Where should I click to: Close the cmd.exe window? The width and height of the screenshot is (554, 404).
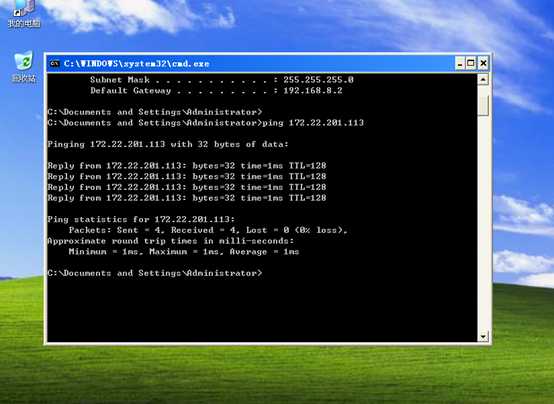pos(483,64)
